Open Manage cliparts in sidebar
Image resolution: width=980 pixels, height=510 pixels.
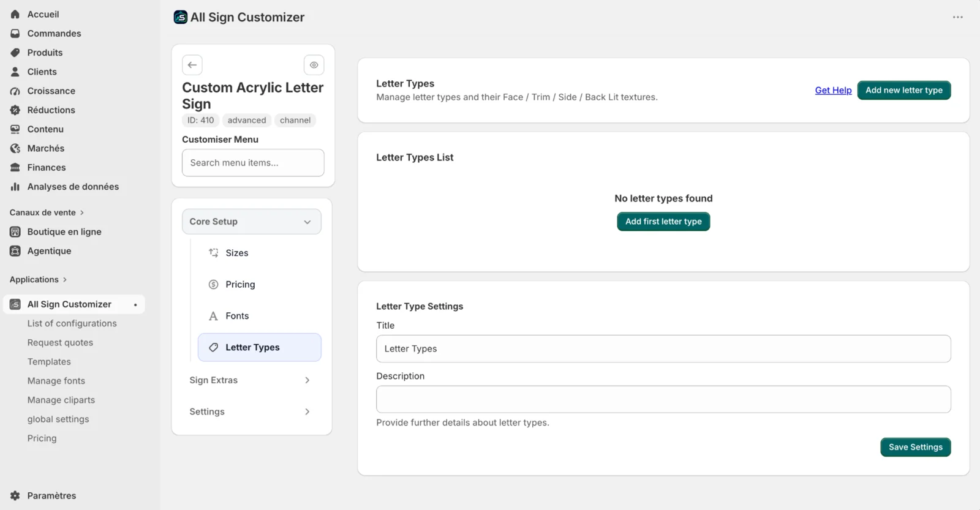(61, 400)
